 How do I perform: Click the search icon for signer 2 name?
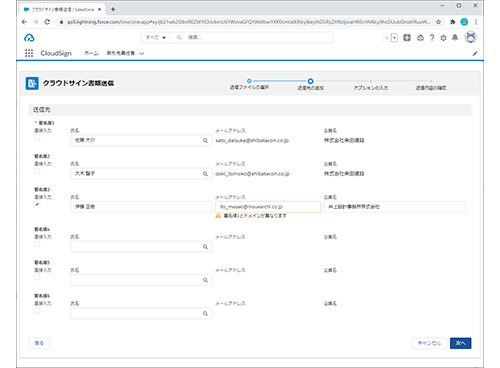206,174
